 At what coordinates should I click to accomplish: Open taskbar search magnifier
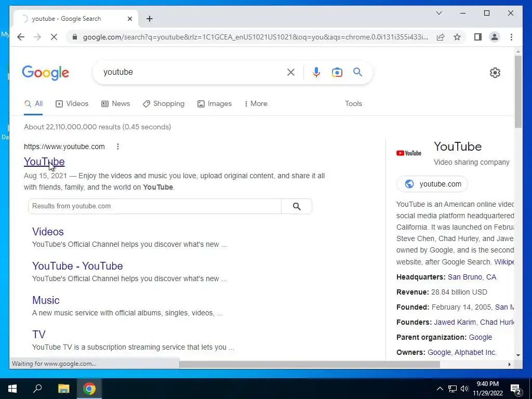click(x=37, y=389)
